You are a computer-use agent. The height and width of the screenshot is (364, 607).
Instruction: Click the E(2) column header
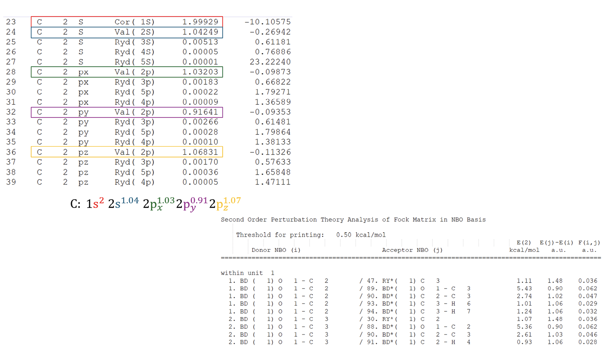[524, 243]
